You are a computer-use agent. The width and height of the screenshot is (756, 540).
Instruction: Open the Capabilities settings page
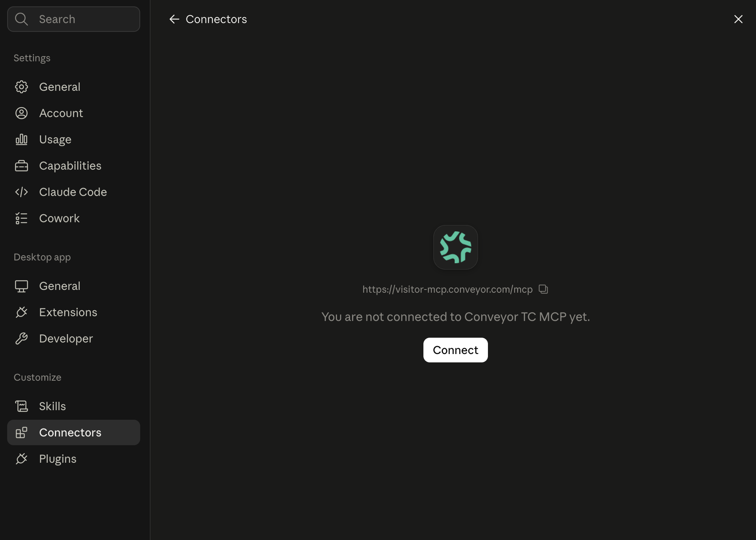[x=74, y=166]
